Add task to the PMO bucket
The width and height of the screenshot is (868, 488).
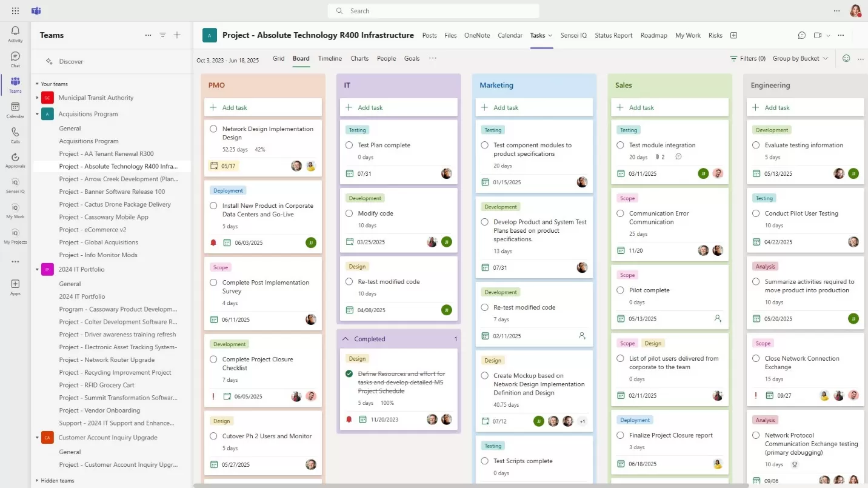pyautogui.click(x=263, y=107)
